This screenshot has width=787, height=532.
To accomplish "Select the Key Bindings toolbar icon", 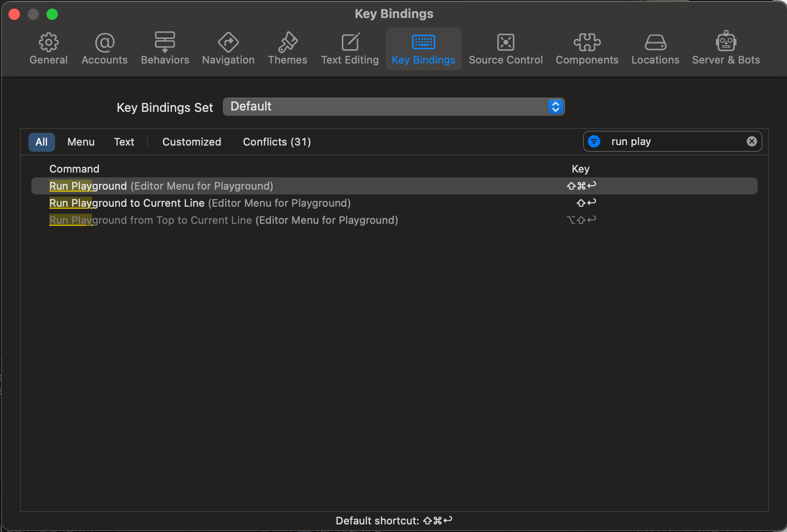I will pos(423,49).
